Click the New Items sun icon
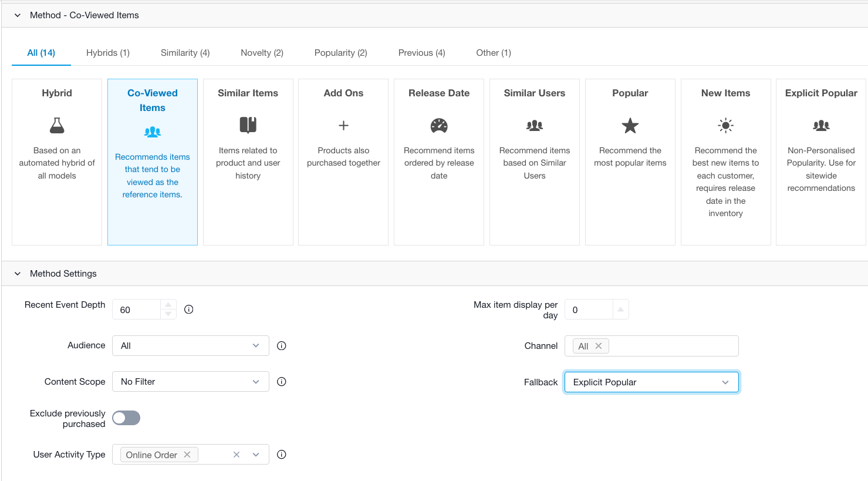 726,125
